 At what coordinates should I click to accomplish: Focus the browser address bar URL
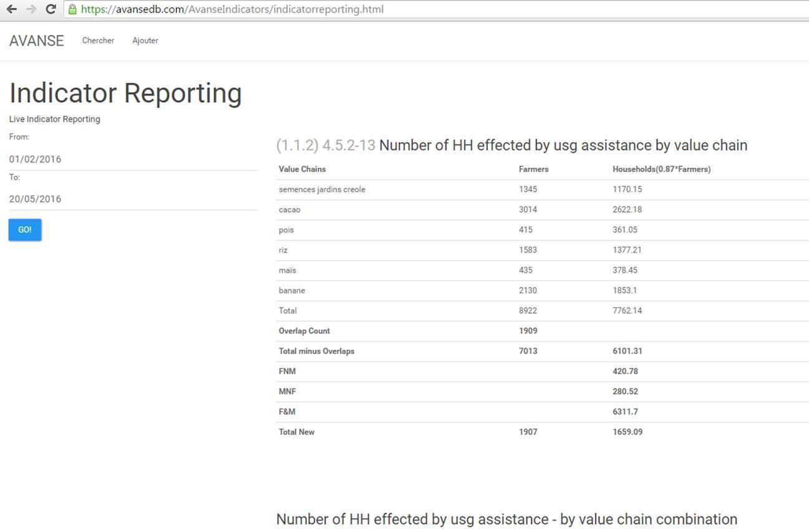(232, 9)
